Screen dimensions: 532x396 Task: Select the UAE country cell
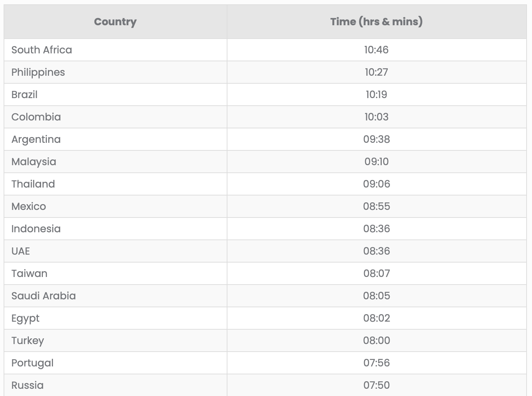(21, 251)
